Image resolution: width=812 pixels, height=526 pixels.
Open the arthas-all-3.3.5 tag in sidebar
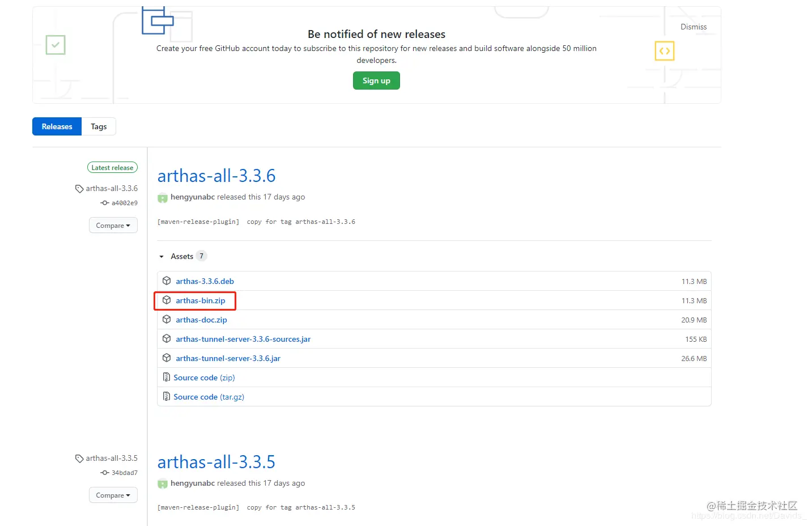coord(112,458)
